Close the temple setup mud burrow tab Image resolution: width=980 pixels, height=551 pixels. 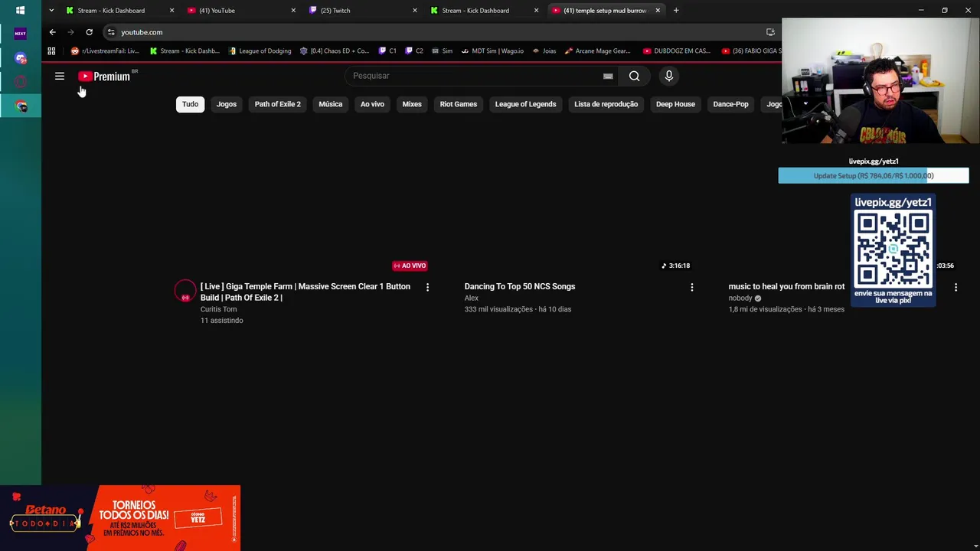(x=658, y=11)
